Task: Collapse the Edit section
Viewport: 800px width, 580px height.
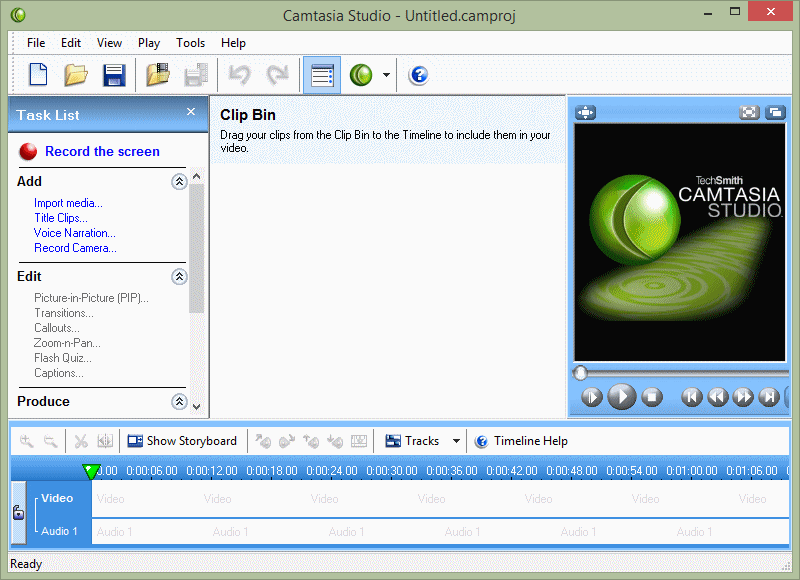Action: click(179, 277)
